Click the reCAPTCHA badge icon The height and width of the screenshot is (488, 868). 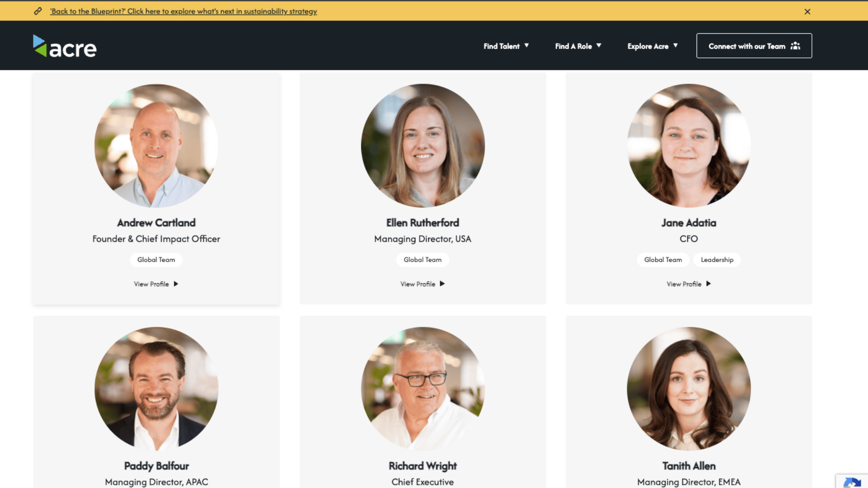click(852, 482)
